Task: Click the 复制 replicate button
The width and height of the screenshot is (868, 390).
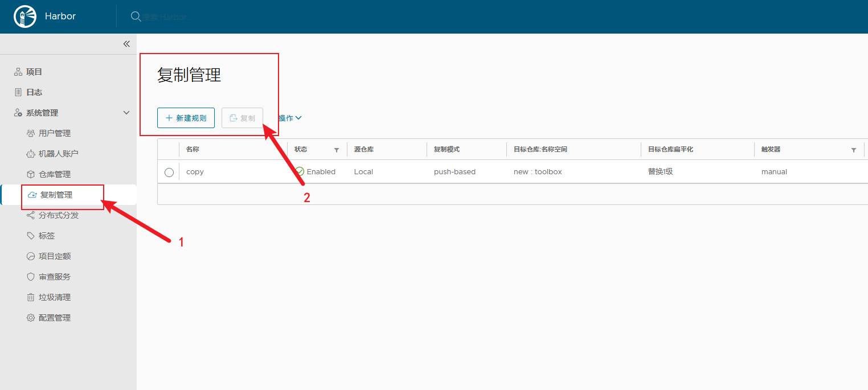Action: (242, 118)
